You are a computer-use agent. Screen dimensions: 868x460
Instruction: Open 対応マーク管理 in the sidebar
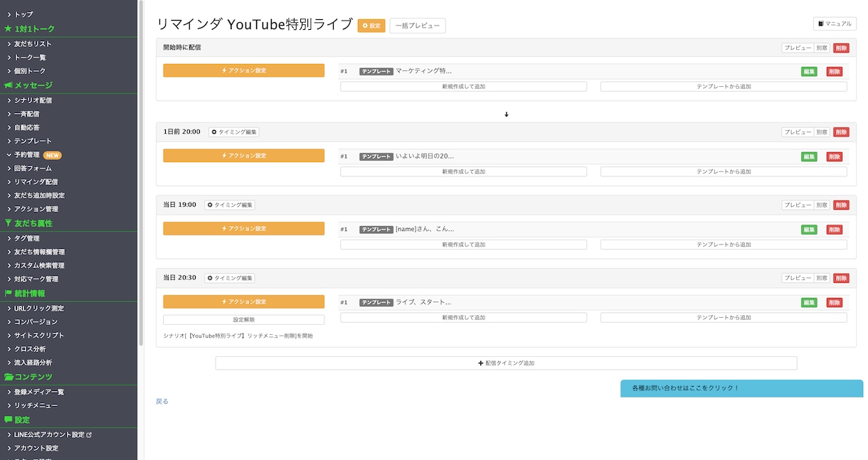pos(36,279)
